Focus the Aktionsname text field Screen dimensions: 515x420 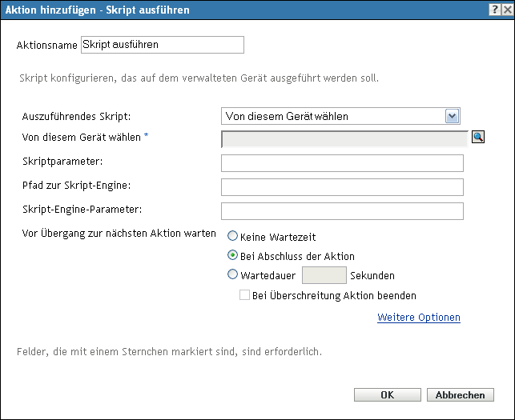point(162,45)
